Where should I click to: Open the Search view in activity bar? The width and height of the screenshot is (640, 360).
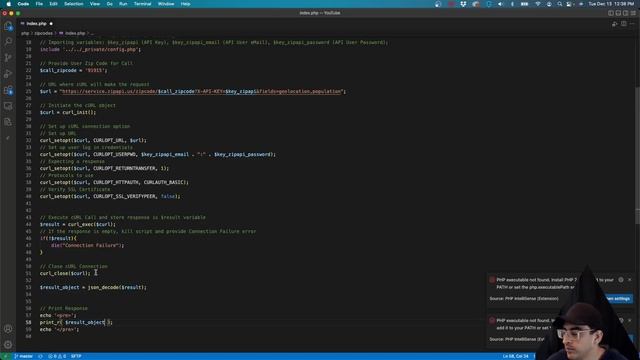tap(8, 42)
